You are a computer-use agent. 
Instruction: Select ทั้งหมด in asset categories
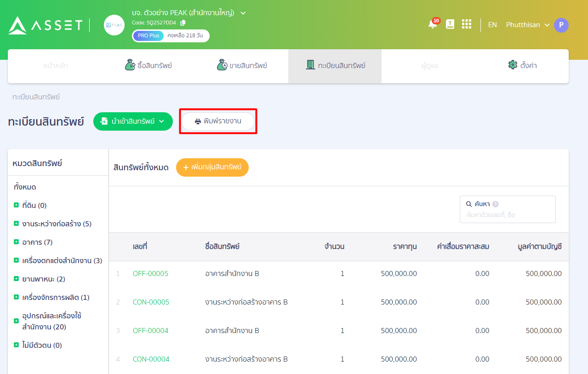pyautogui.click(x=25, y=187)
